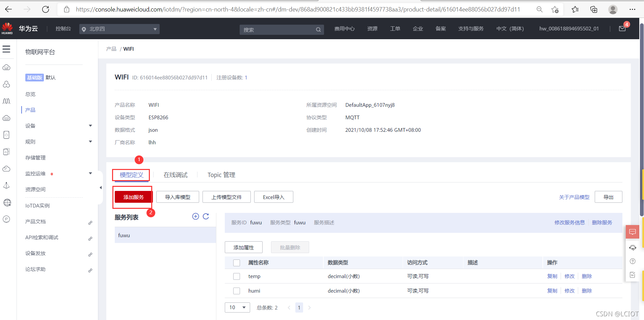
Task: Go to pagination page 1
Action: [299, 307]
